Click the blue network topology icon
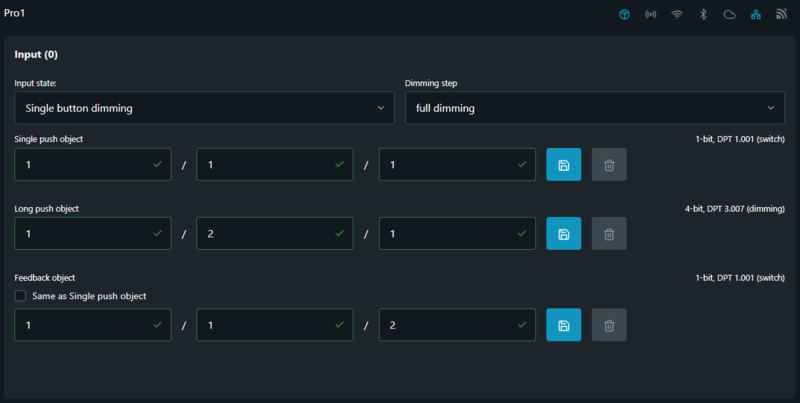800x403 pixels. tap(755, 15)
